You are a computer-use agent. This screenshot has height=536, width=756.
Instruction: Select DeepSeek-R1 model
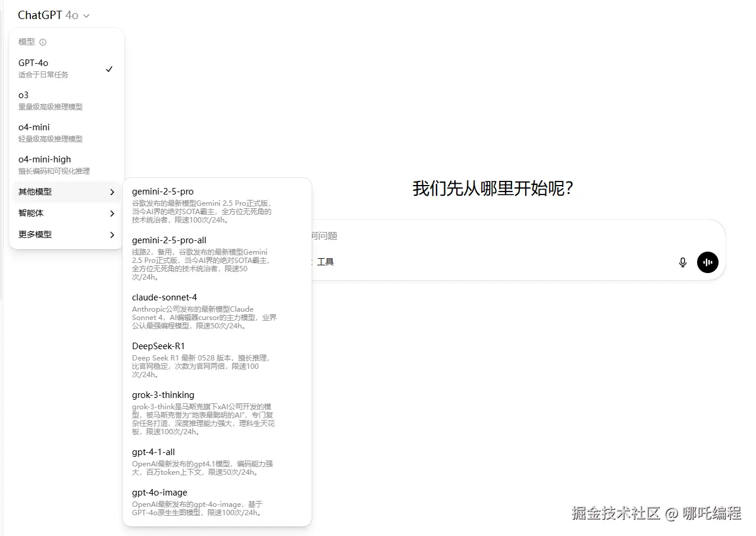217,360
